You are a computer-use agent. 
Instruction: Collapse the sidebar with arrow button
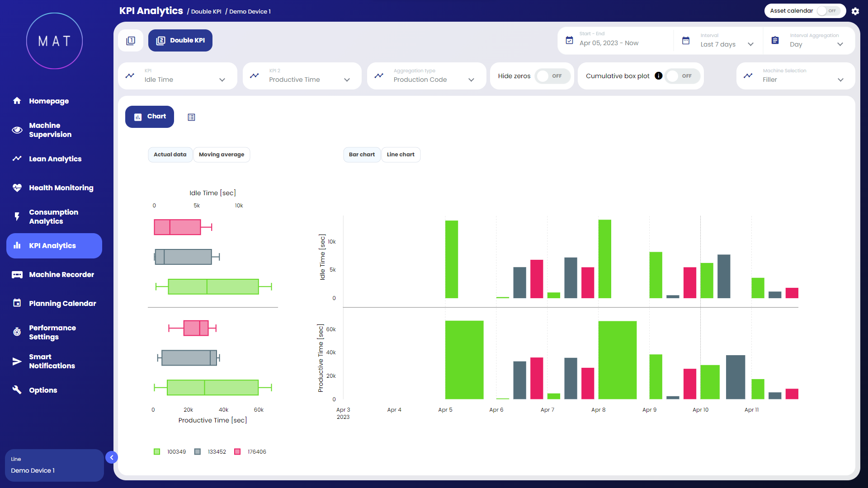112,458
